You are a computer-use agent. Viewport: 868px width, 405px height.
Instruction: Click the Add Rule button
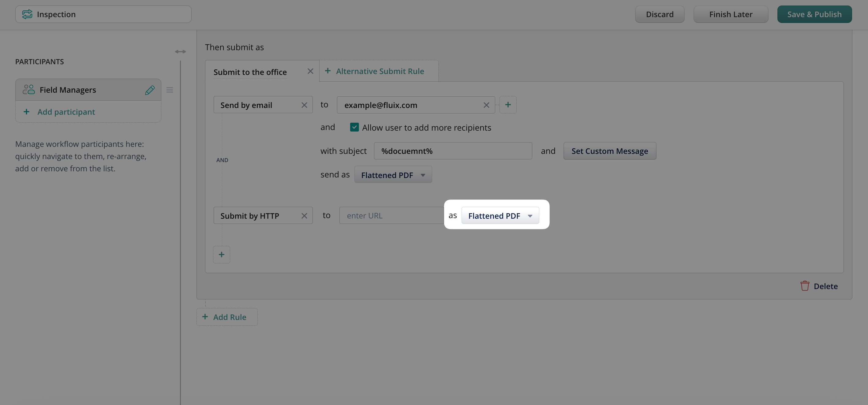[x=226, y=317]
